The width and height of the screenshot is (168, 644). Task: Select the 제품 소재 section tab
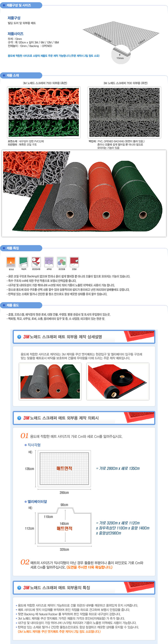pos(21,75)
